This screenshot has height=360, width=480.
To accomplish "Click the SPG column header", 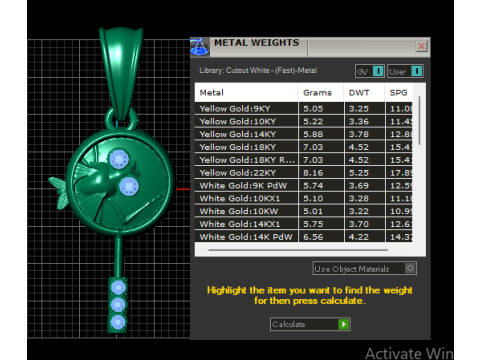I will 399,92.
